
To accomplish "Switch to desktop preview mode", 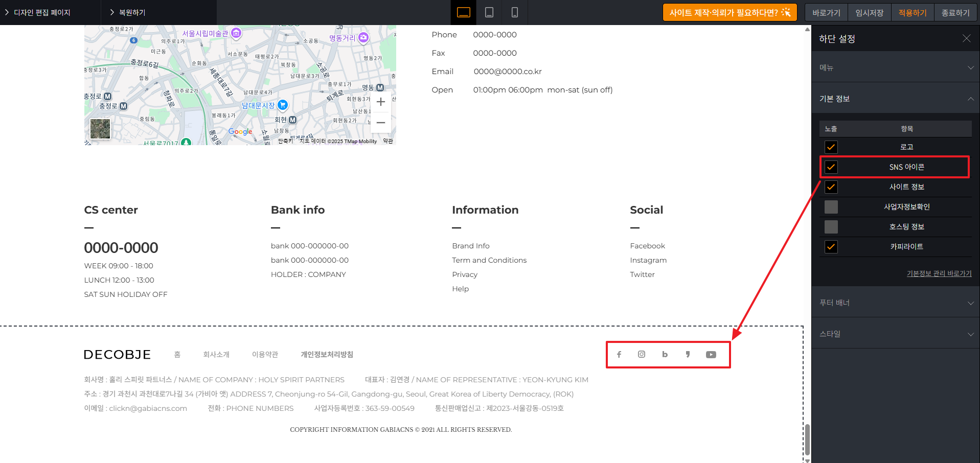I will (463, 12).
